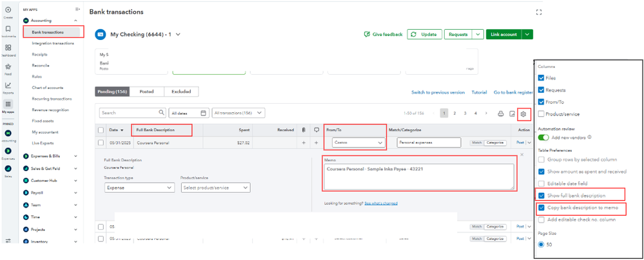Check Add editable check no. column
This screenshot has height=260, width=644.
(x=541, y=220)
